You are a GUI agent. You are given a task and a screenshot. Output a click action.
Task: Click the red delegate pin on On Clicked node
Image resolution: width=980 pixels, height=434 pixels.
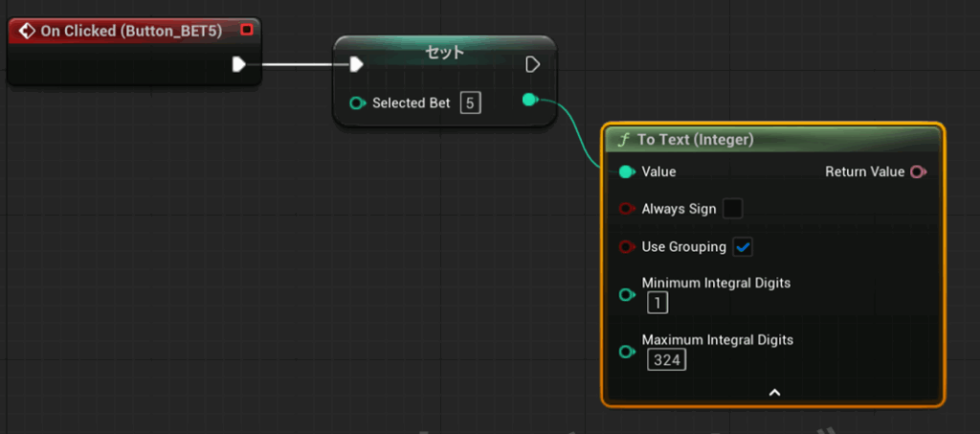[247, 30]
